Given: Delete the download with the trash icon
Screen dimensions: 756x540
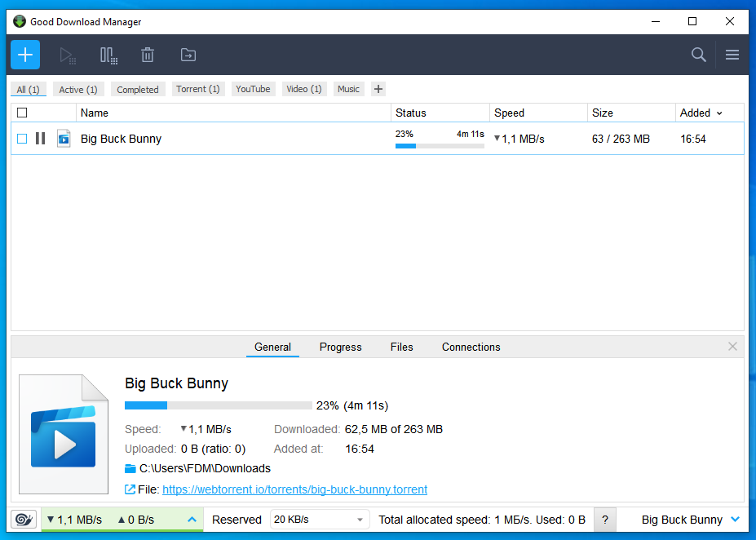Looking at the screenshot, I should pyautogui.click(x=148, y=55).
